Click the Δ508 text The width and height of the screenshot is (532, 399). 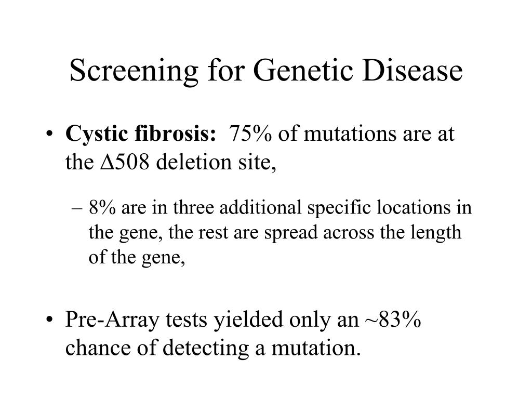(x=125, y=162)
